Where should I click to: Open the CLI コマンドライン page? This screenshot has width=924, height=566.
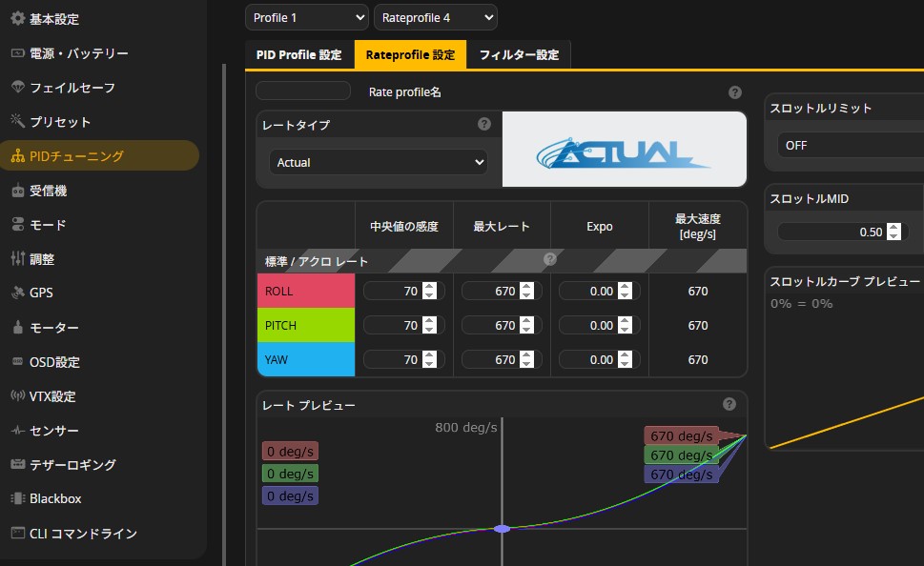83,534
